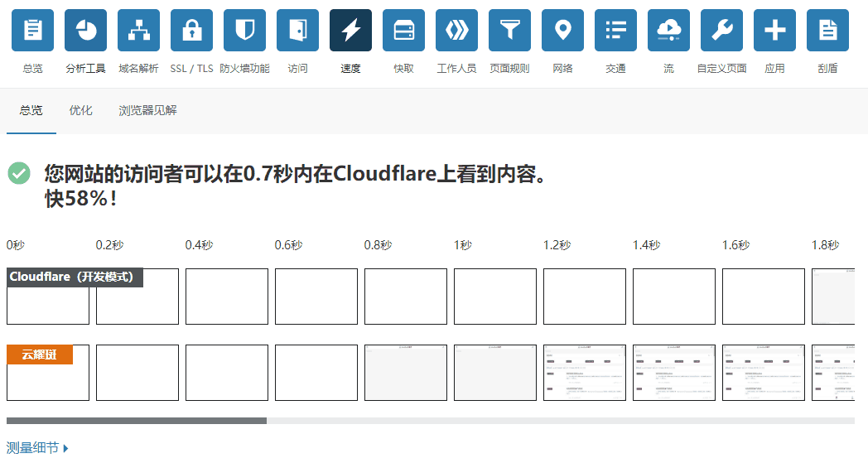Click the 1秒 timeline label
Image resolution: width=868 pixels, height=463 pixels.
(463, 245)
